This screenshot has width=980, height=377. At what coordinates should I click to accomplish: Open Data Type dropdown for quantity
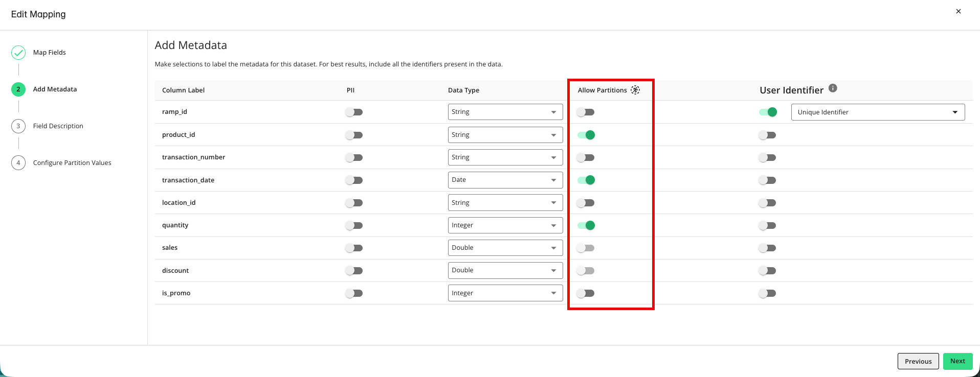click(505, 225)
